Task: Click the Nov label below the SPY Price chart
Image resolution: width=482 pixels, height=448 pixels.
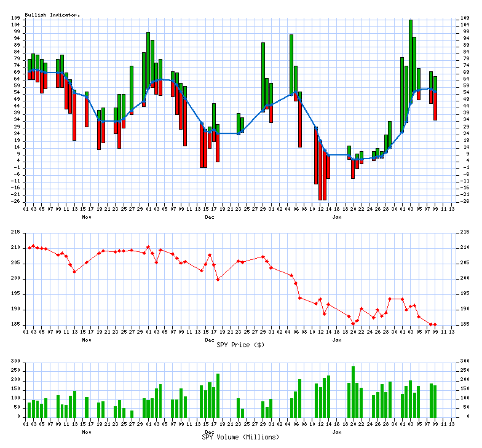Action: coord(87,340)
